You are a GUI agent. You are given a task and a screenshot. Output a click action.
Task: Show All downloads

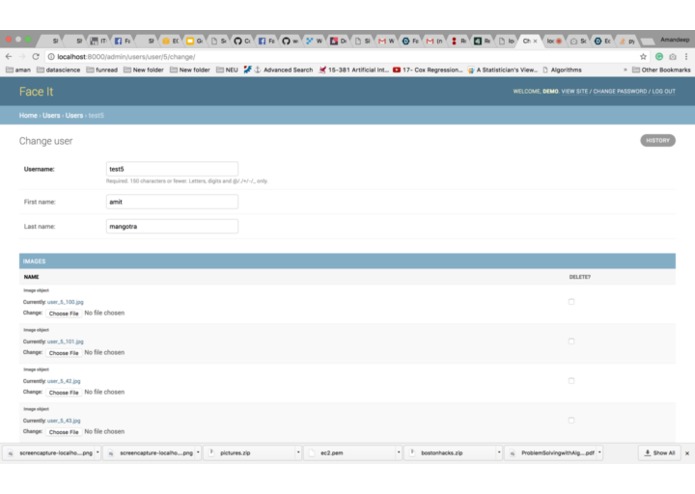(x=660, y=453)
